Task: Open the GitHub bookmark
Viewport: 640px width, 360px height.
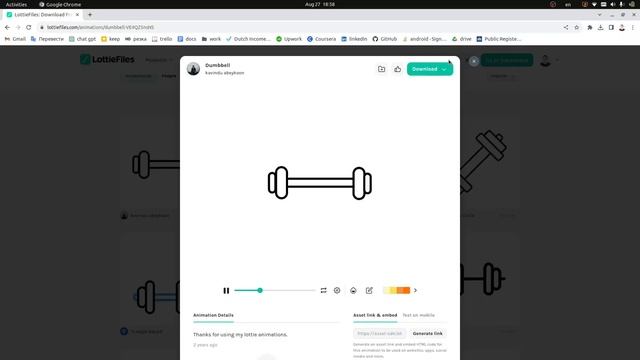Action: click(x=384, y=39)
